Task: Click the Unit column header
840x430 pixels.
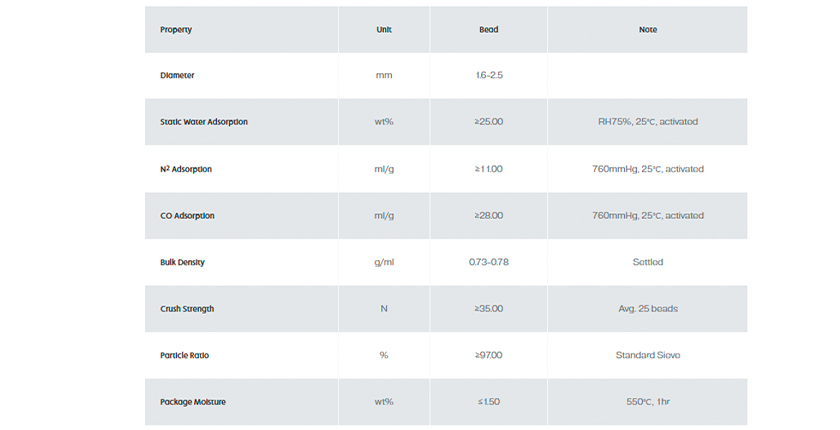Action: click(384, 30)
